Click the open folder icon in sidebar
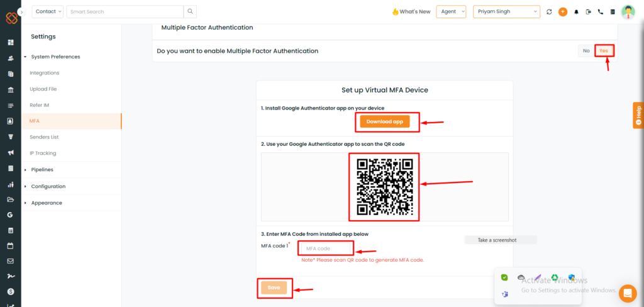 click(11, 199)
